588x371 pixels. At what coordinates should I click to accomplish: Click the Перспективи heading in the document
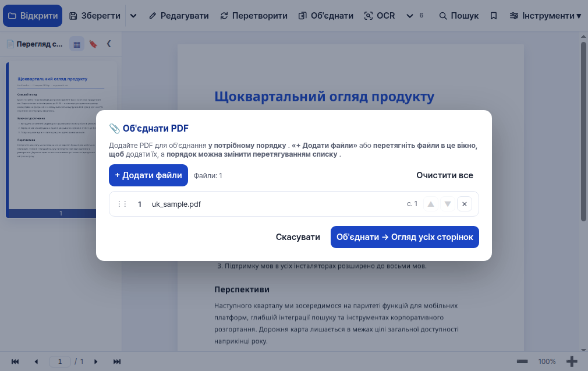tap(242, 289)
